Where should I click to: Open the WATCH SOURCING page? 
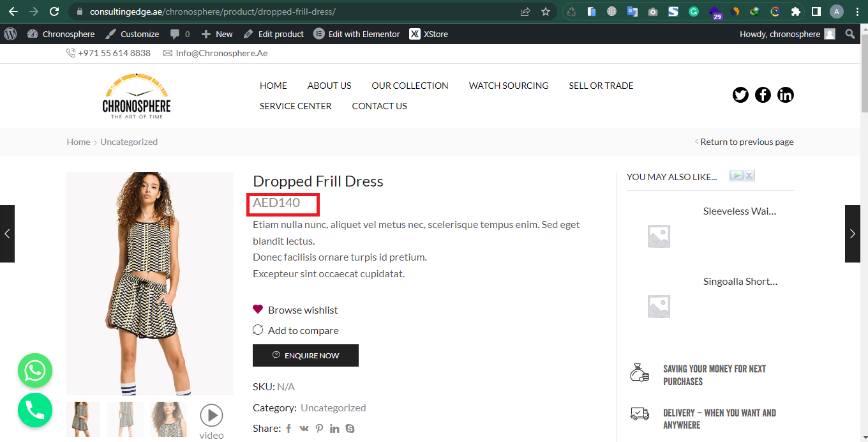click(x=509, y=86)
